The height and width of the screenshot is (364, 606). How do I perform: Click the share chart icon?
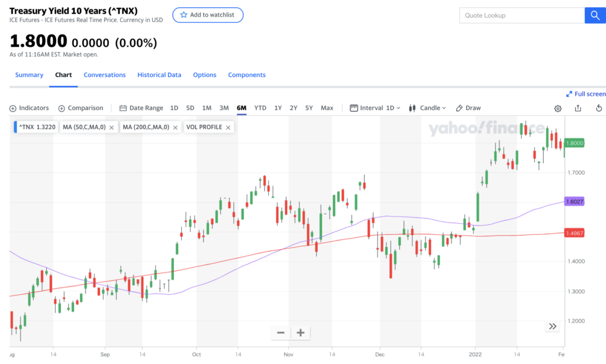point(578,108)
